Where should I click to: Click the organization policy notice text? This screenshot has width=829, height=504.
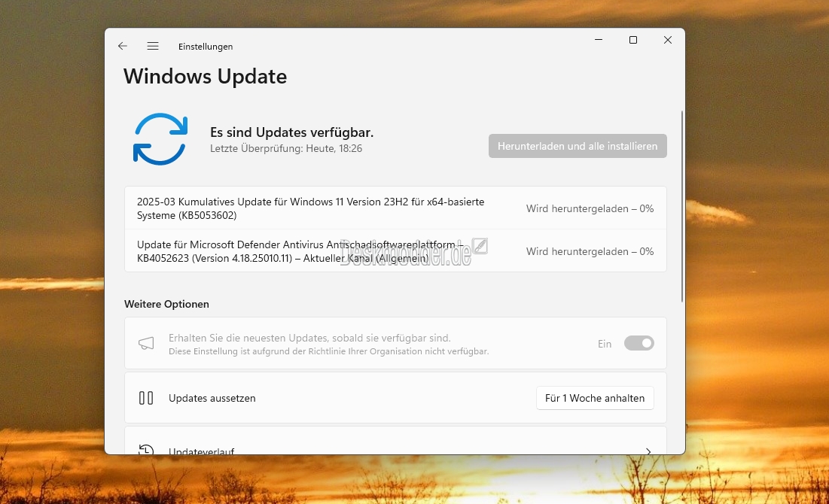[x=329, y=351]
